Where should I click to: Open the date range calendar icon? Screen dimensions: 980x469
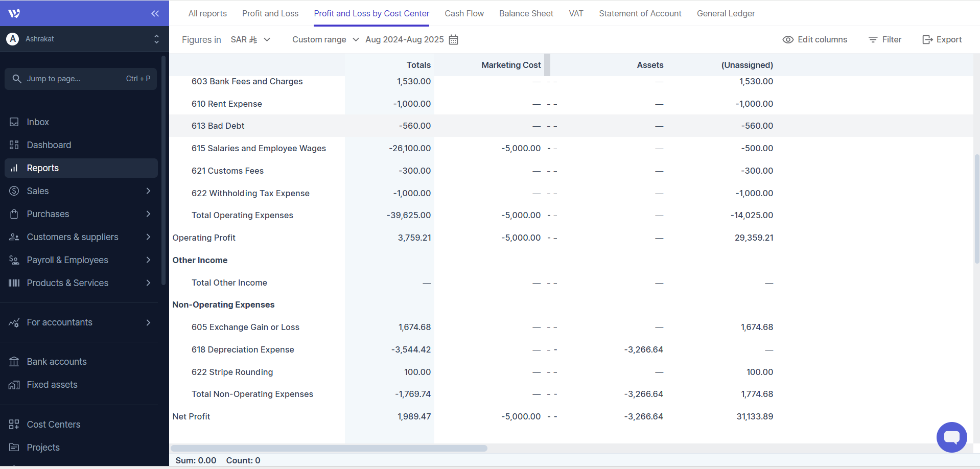[453, 40]
